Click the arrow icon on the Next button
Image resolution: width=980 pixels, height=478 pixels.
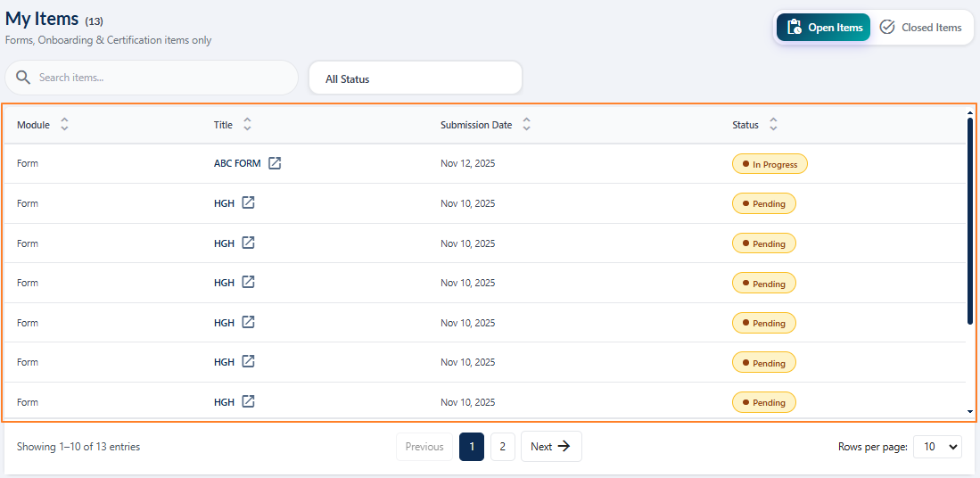(x=564, y=447)
